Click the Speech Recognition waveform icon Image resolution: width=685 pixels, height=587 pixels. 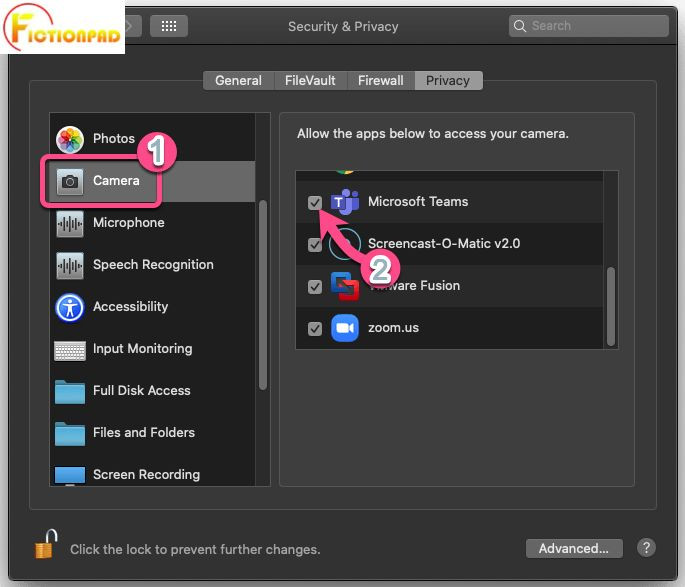[x=69, y=265]
